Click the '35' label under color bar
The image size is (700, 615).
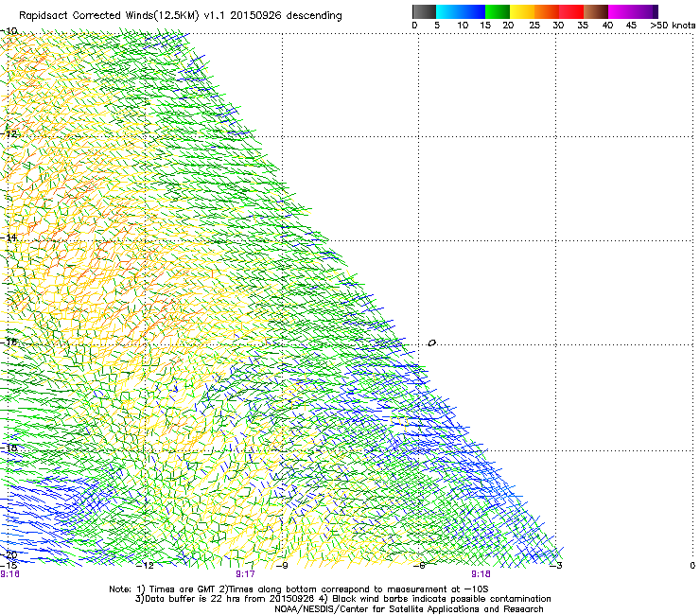coord(583,26)
